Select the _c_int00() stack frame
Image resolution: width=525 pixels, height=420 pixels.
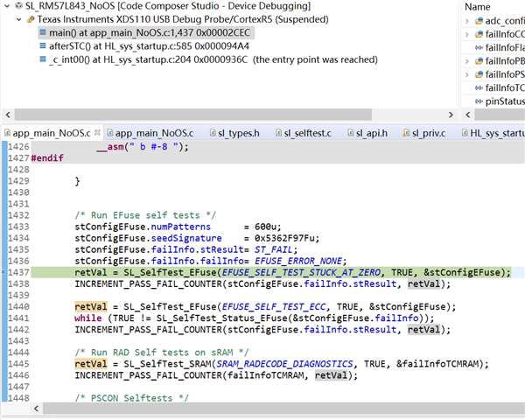pos(213,59)
